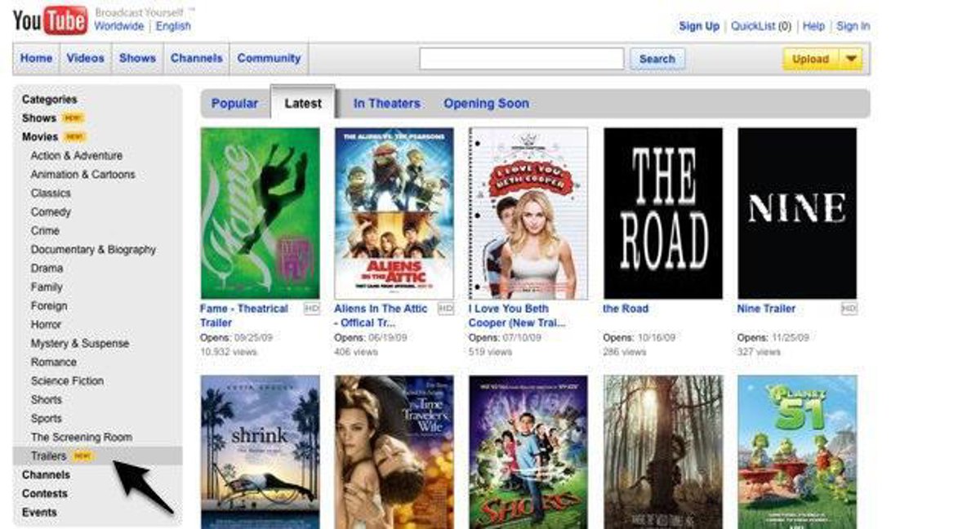Click the Planet 51 poster thumbnail
Image resolution: width=980 pixels, height=529 pixels.
[x=797, y=451]
